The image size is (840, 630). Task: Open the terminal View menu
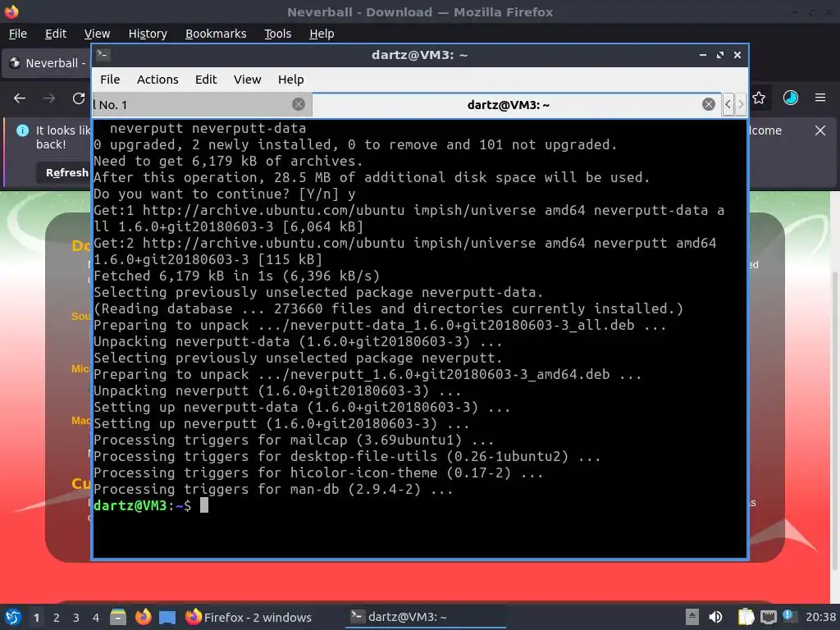click(247, 80)
